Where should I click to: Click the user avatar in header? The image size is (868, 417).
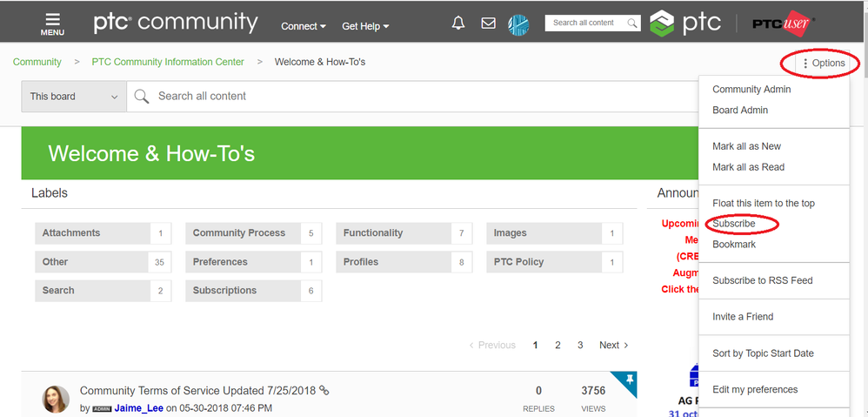tap(518, 25)
